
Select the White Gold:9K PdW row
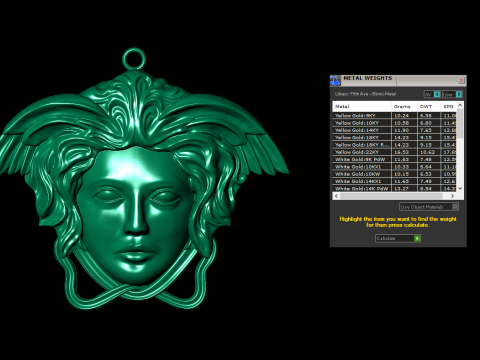coord(395,159)
